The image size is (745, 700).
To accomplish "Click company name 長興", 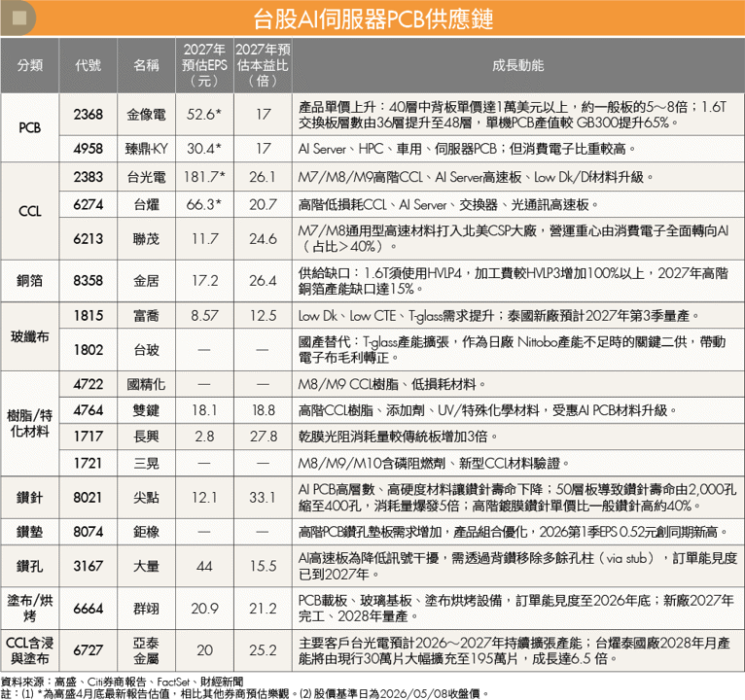I will (146, 437).
